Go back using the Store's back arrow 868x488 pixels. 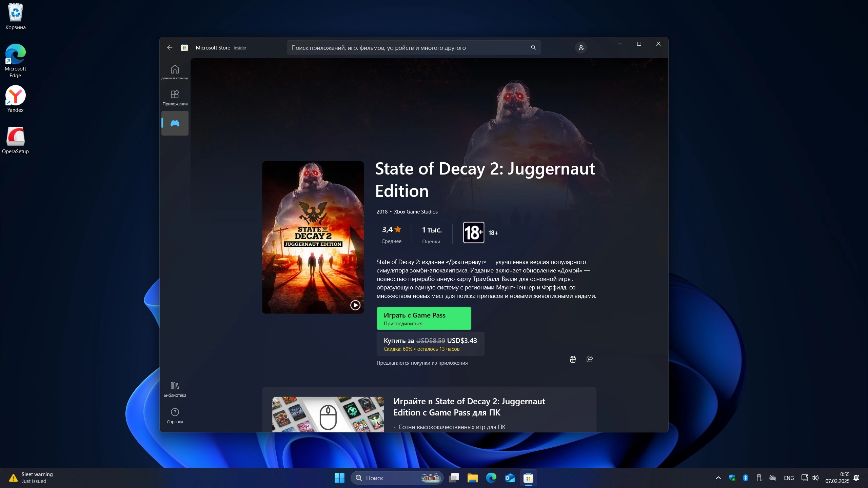(x=170, y=47)
